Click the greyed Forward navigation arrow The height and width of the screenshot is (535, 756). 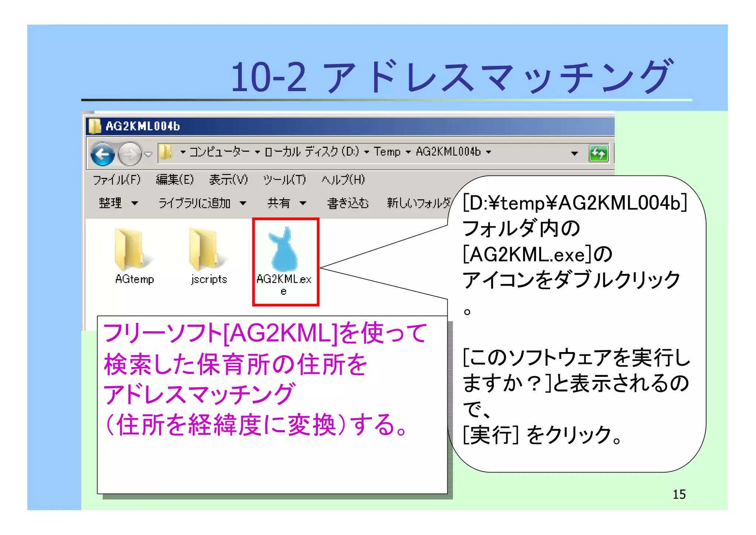click(x=130, y=154)
